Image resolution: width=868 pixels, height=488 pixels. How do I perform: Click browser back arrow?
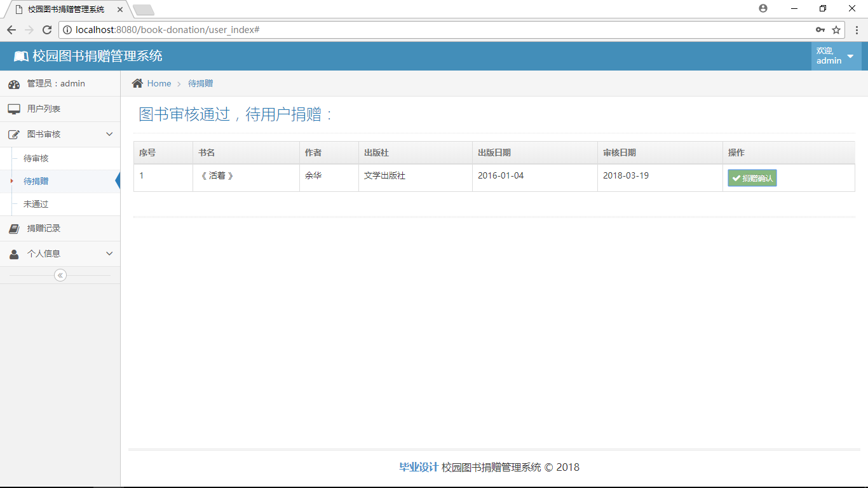pyautogui.click(x=11, y=30)
